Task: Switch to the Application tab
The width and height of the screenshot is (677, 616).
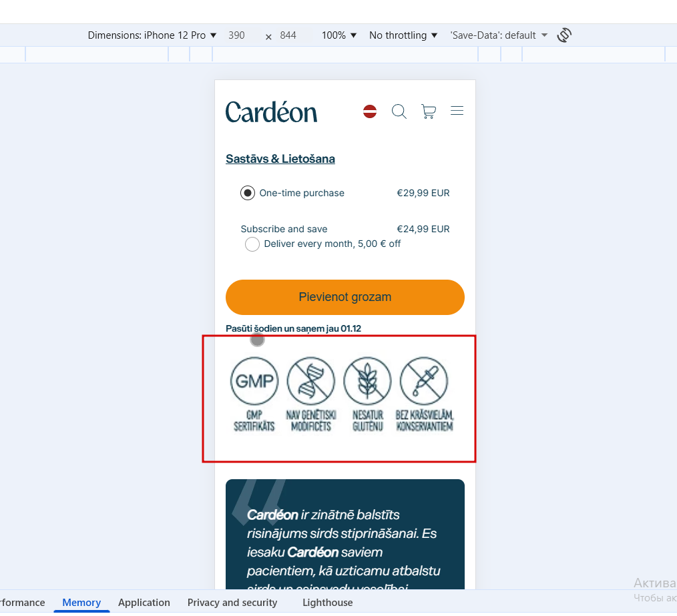Action: [x=144, y=602]
